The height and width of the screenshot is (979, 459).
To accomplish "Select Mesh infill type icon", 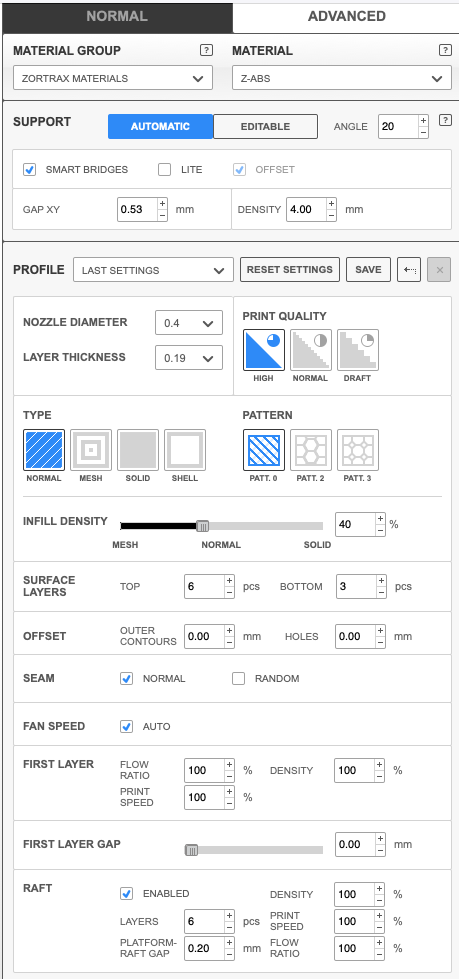I will [x=91, y=450].
